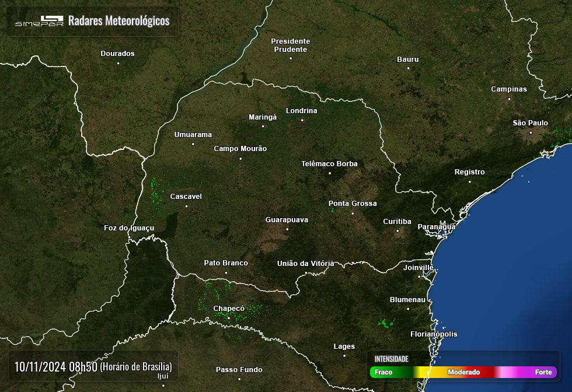Click the Radares Meteorológicos title
Image resolution: width=572 pixels, height=392 pixels.
(118, 21)
